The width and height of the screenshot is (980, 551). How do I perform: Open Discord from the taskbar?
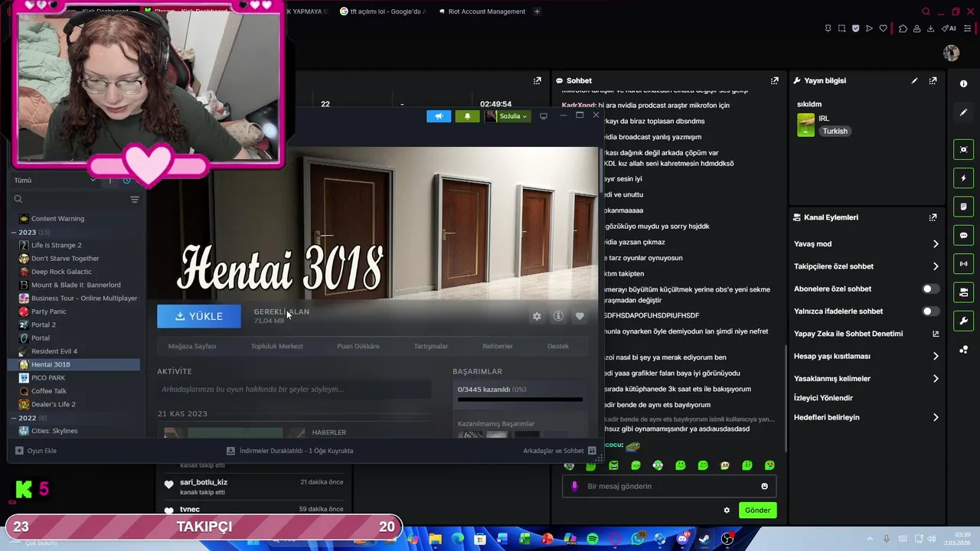click(682, 540)
